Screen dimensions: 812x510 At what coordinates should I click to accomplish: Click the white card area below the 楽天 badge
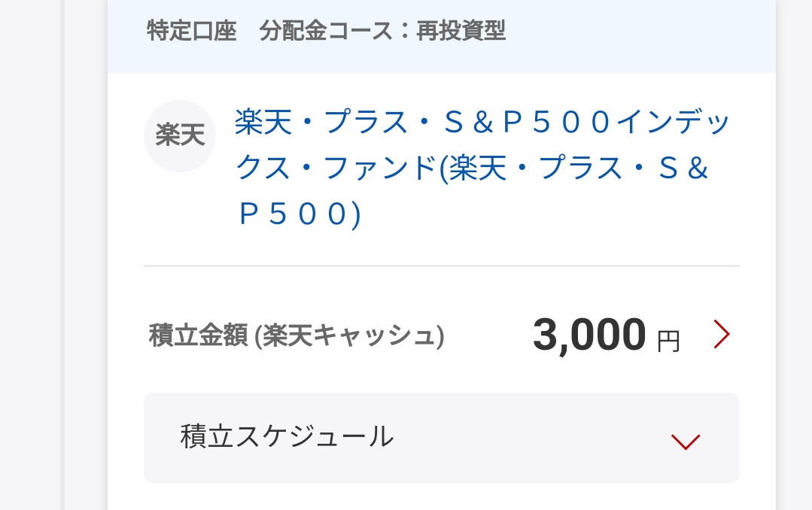tap(180, 217)
